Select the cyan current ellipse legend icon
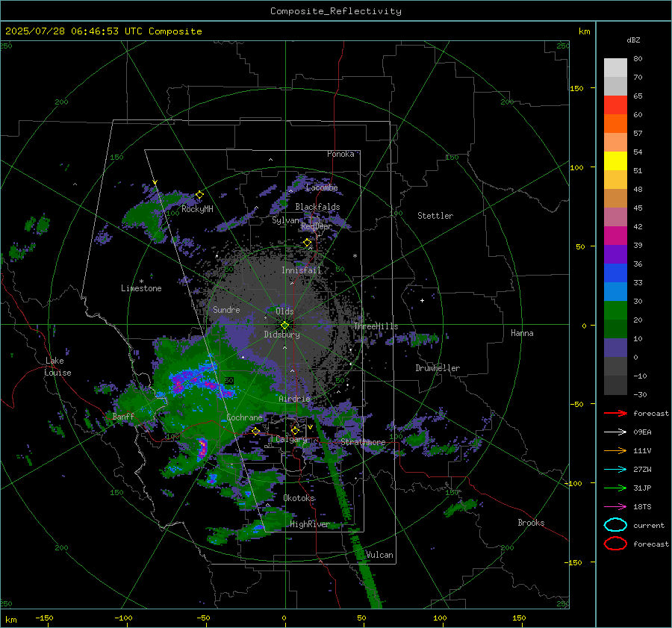 (x=615, y=525)
